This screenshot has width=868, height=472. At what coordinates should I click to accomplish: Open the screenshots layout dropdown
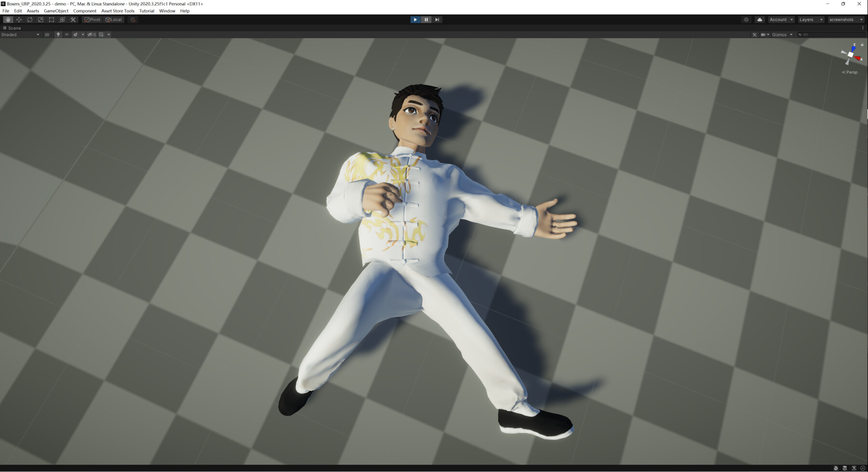[846, 20]
